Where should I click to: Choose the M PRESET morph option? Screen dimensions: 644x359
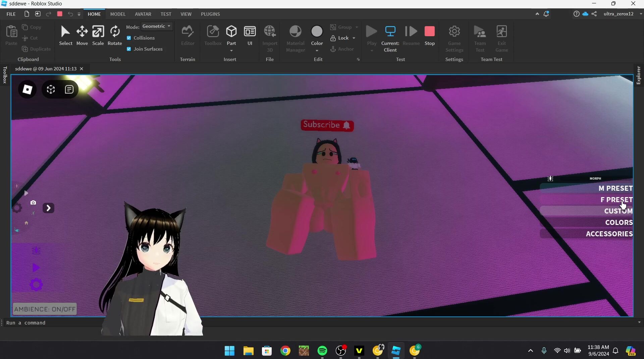615,188
